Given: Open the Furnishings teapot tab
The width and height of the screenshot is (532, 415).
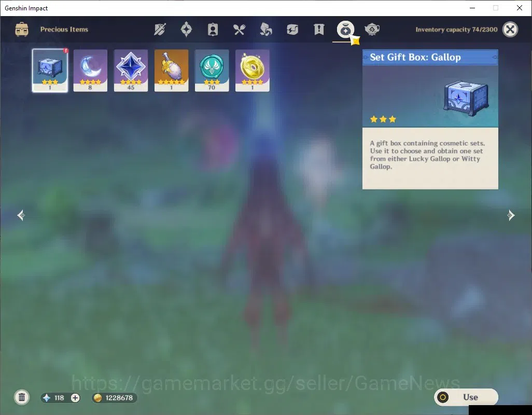Looking at the screenshot, I should tap(372, 30).
